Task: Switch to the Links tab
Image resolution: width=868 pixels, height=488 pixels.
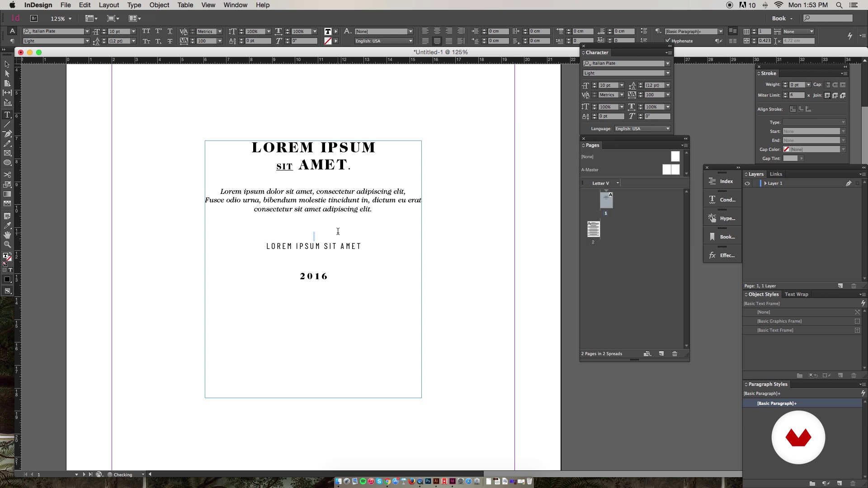Action: tap(776, 174)
